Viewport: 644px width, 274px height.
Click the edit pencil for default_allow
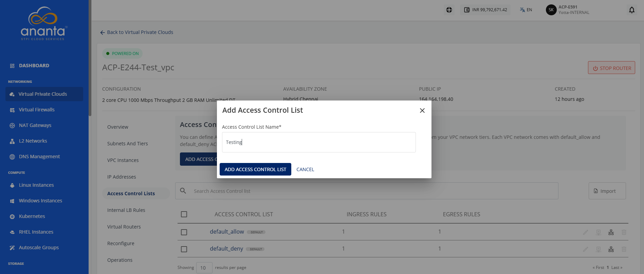[585, 232]
